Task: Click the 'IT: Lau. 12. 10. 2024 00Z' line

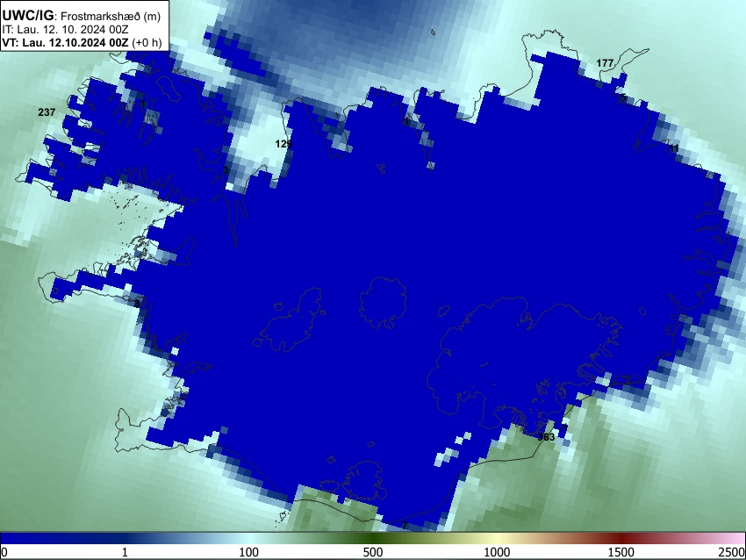Action: coord(65,30)
